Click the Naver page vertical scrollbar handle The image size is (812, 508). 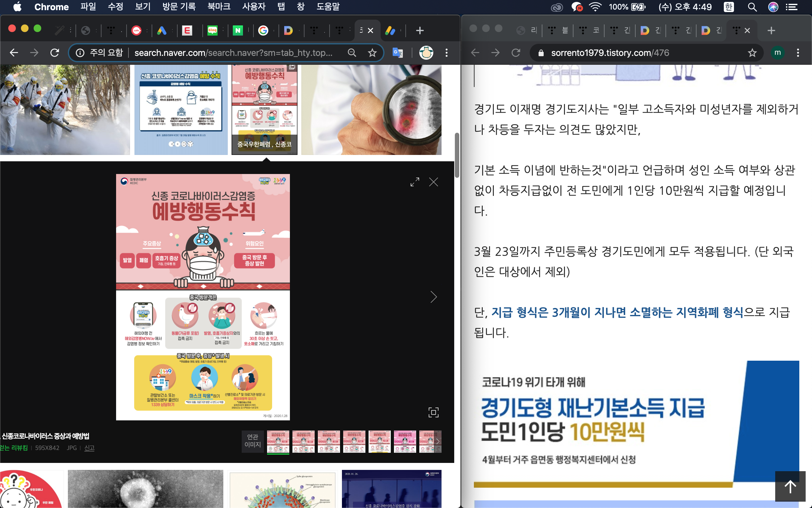pos(457,155)
